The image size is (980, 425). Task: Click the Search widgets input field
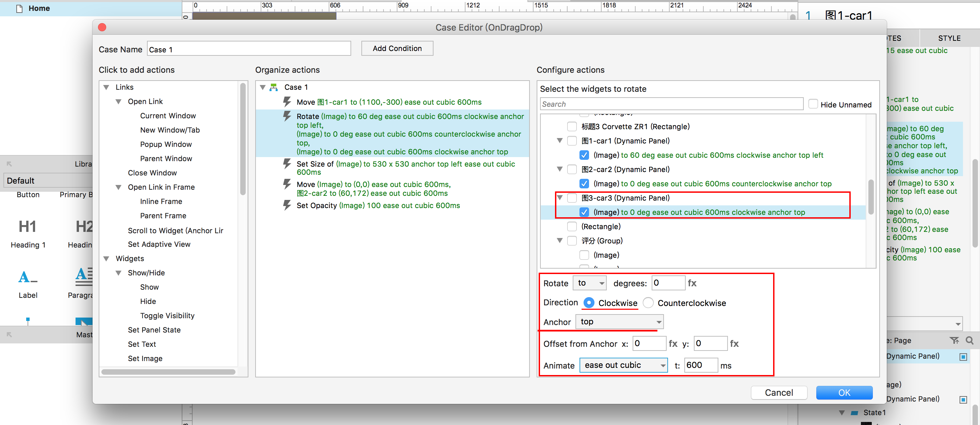pyautogui.click(x=671, y=104)
